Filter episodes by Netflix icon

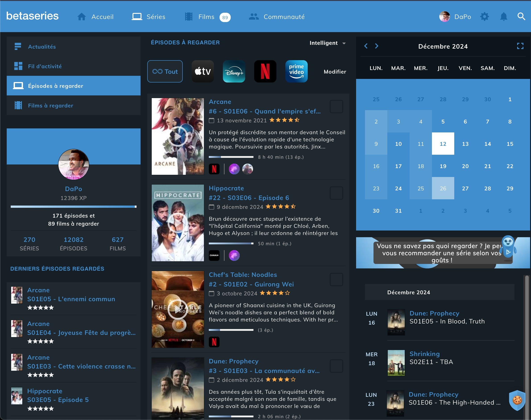coord(265,71)
